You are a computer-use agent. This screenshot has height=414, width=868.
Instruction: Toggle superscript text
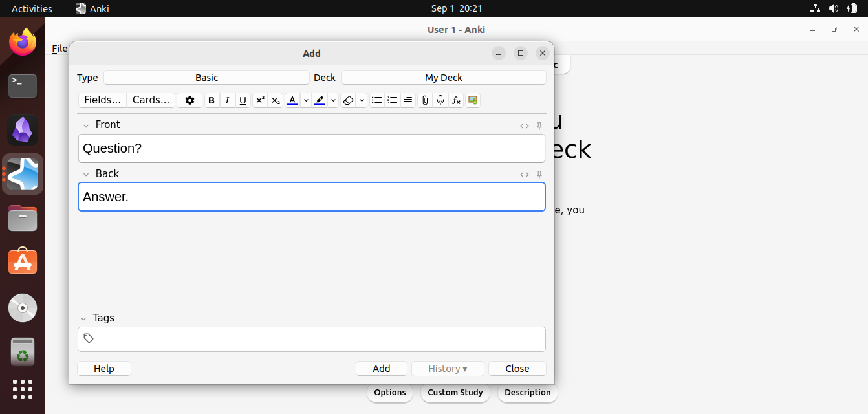click(259, 100)
